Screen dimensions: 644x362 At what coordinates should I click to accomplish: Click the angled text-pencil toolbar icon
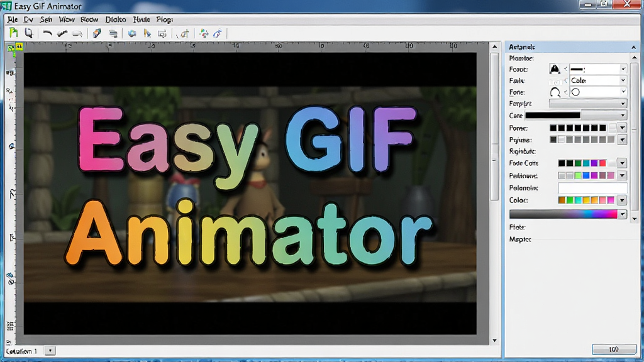point(184,34)
